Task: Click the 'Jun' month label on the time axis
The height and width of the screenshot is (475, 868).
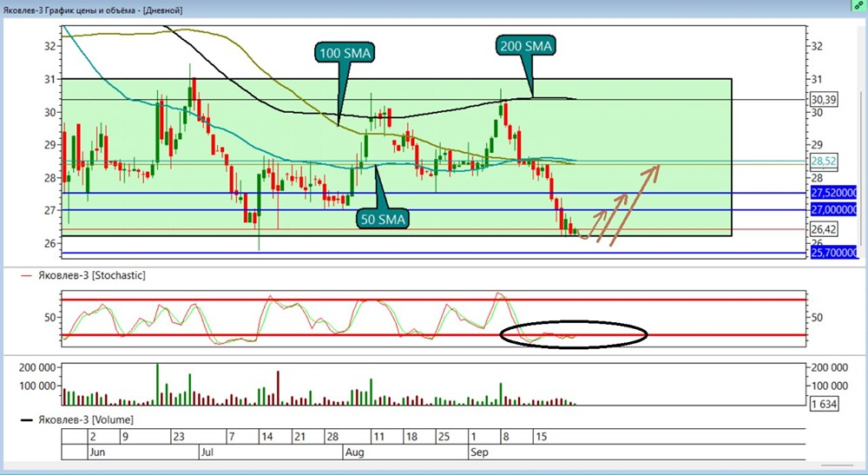Action: coord(97,452)
